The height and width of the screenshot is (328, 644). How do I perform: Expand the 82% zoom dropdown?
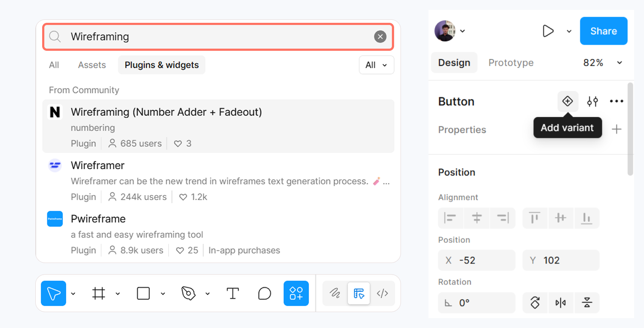[619, 63]
